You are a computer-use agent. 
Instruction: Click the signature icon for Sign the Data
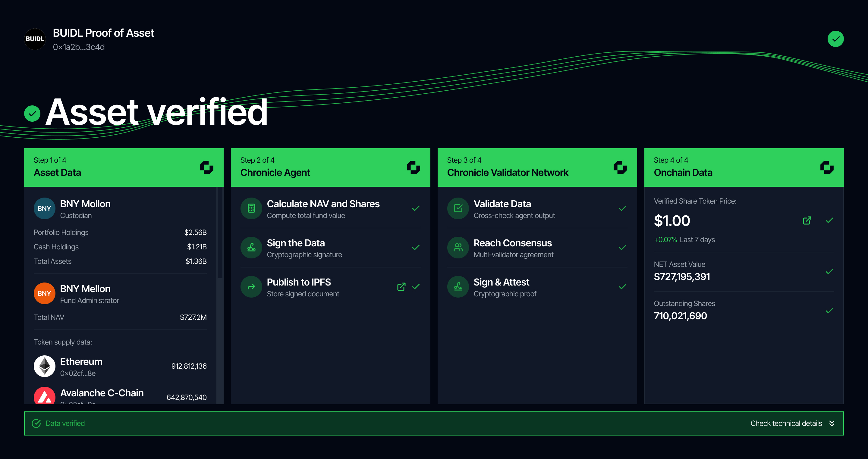tap(251, 248)
